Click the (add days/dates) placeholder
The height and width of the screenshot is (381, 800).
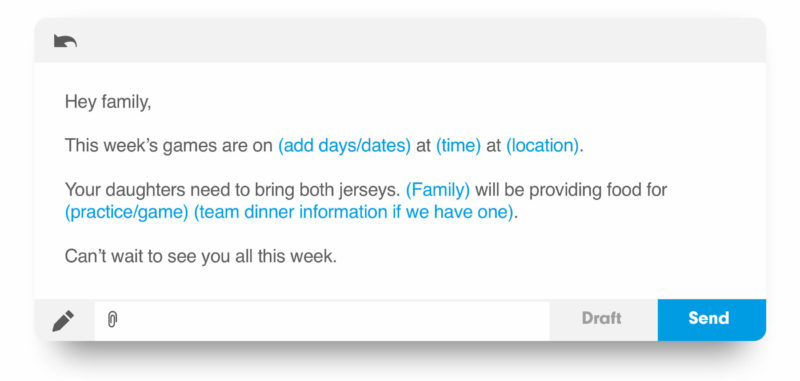click(344, 146)
